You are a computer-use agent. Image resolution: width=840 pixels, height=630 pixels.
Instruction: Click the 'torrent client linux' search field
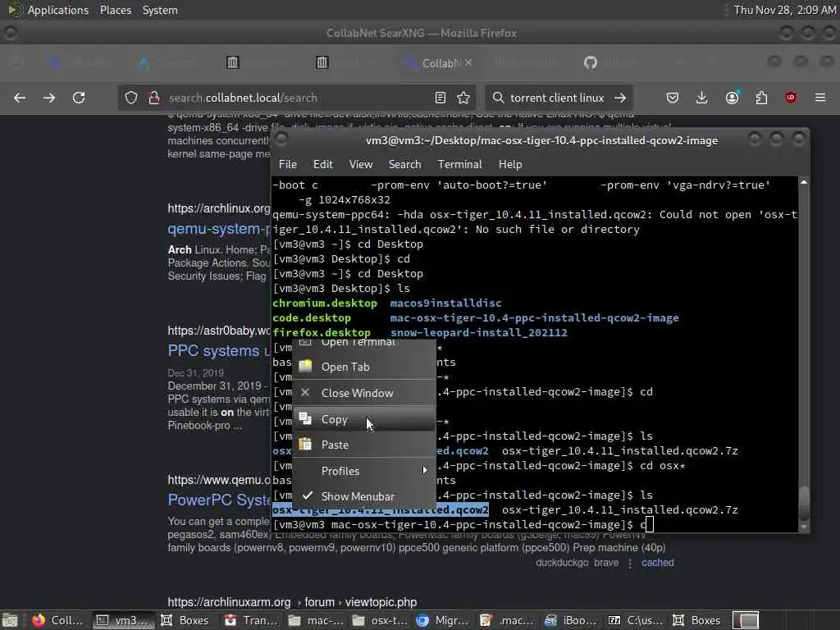[x=557, y=98]
